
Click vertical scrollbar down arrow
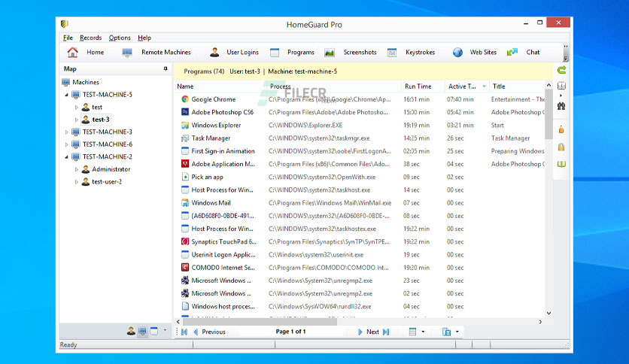click(x=548, y=313)
